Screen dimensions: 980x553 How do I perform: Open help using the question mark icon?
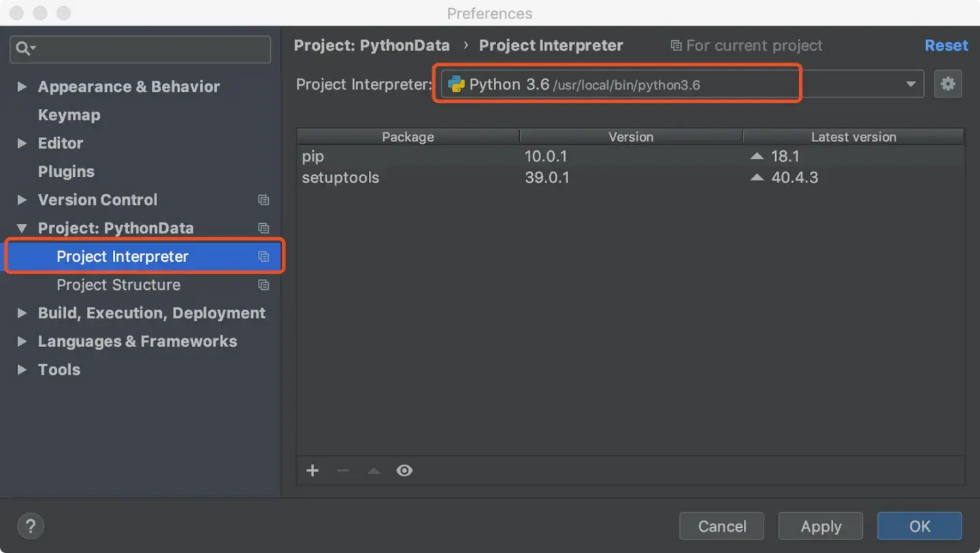[30, 525]
